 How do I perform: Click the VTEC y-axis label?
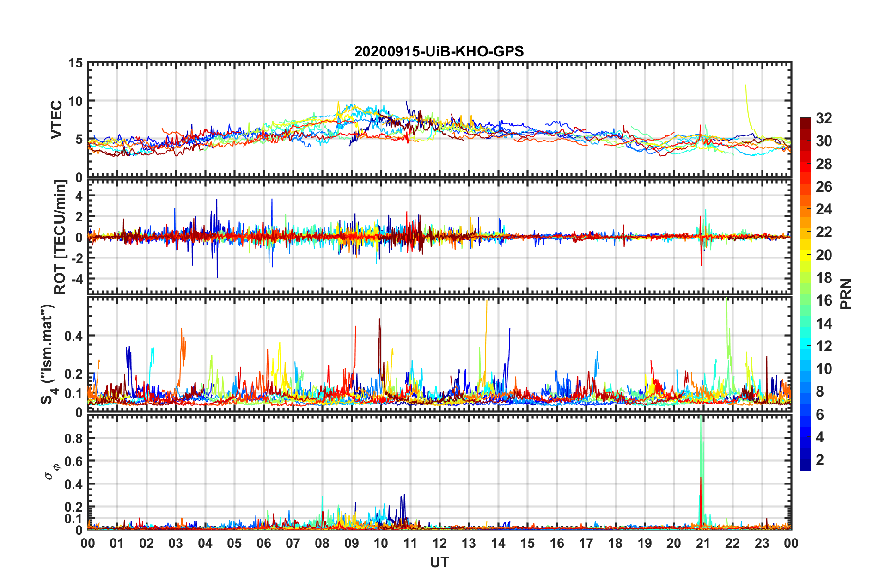[56, 119]
